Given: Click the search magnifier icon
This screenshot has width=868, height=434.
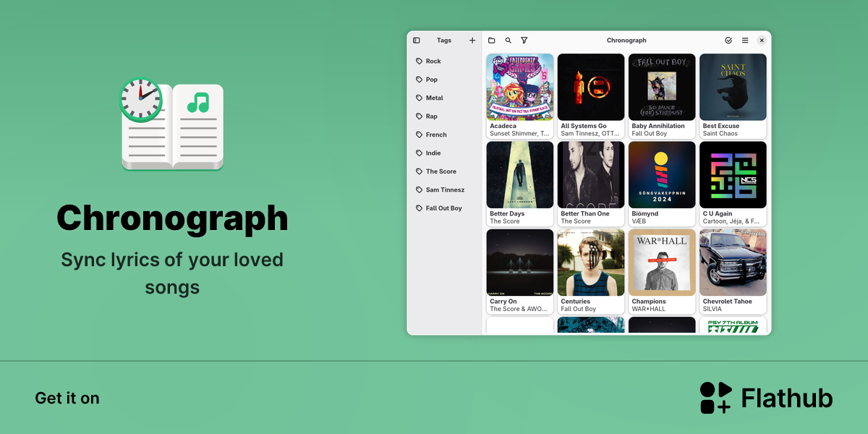Looking at the screenshot, I should click(509, 41).
